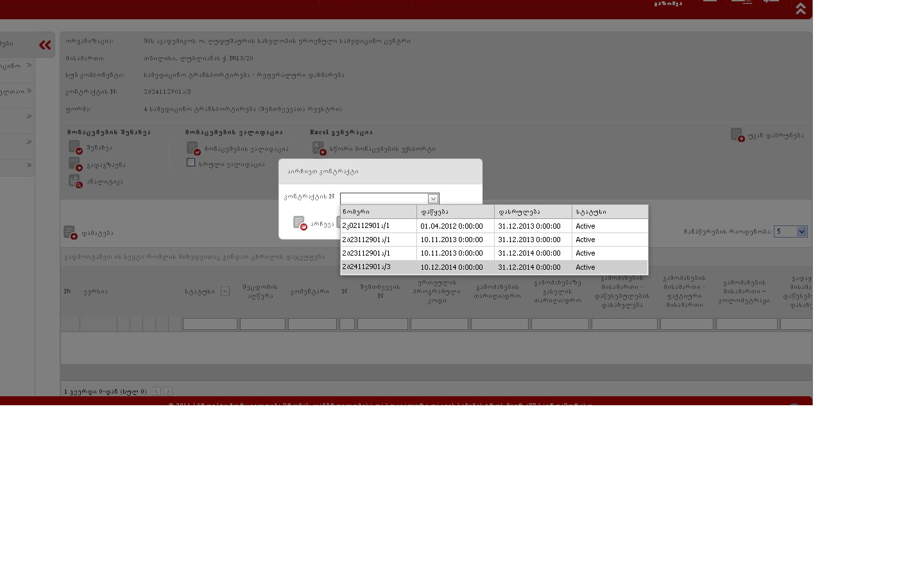Collapse the top header with double-up arrow

click(x=800, y=8)
